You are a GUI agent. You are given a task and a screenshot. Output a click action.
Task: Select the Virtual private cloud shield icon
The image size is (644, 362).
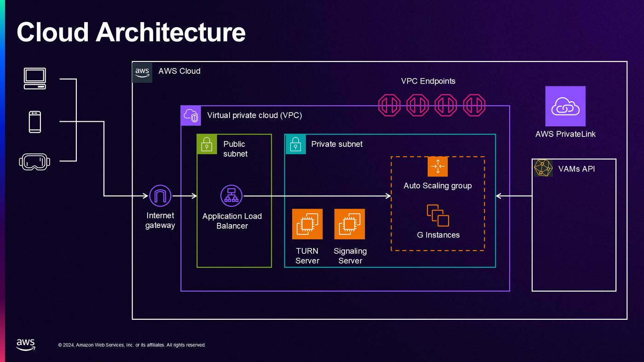(191, 115)
